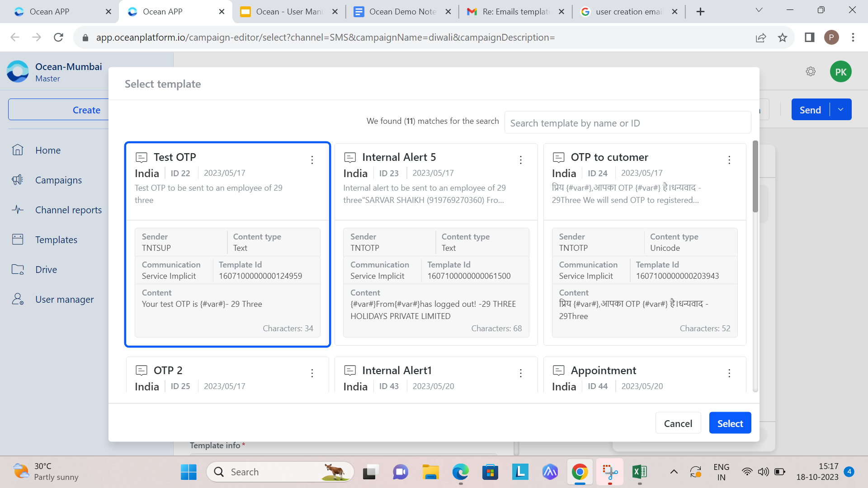Viewport: 868px width, 488px height.
Task: Go to User manager section
Action: [x=64, y=299]
